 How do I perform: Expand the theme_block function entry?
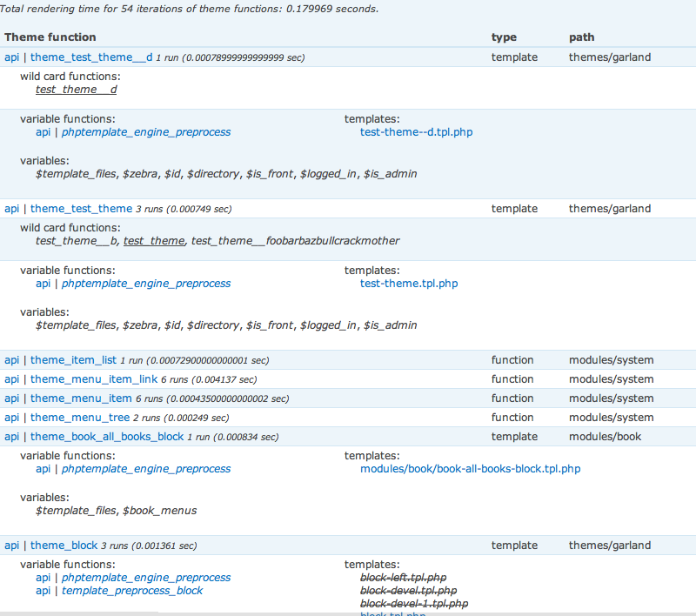(64, 546)
